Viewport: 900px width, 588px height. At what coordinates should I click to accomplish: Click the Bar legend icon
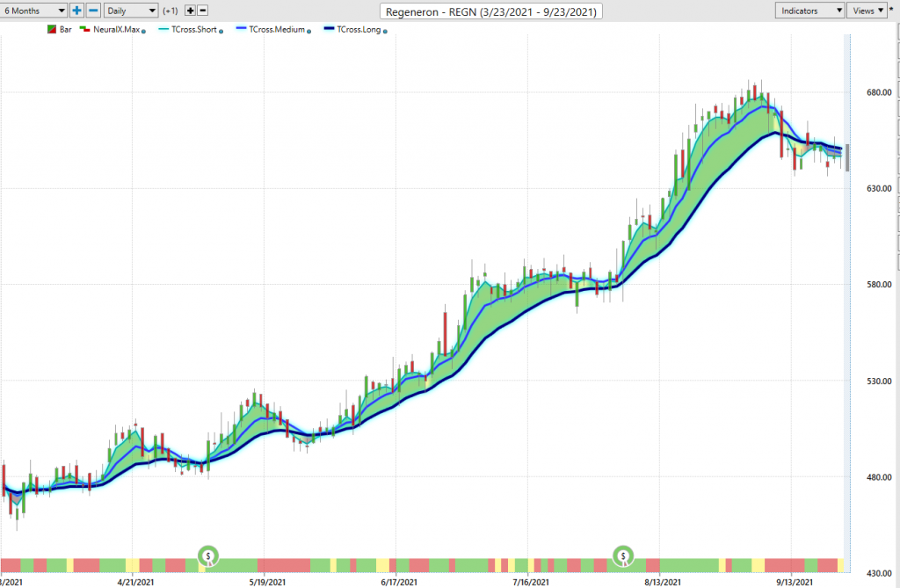click(52, 29)
